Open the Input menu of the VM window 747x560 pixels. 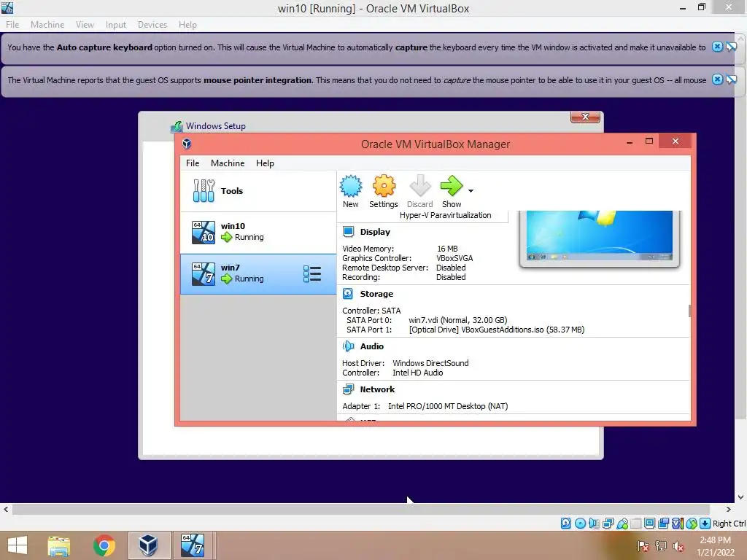(116, 25)
